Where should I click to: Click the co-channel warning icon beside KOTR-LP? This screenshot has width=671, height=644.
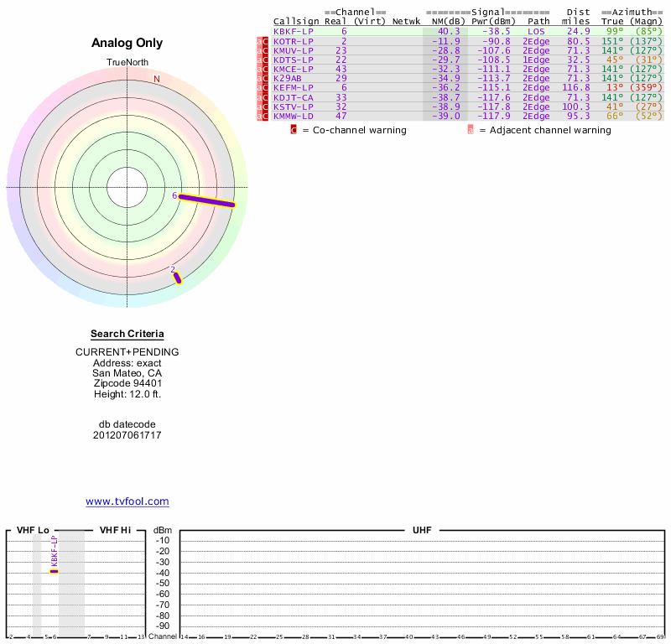click(x=265, y=41)
